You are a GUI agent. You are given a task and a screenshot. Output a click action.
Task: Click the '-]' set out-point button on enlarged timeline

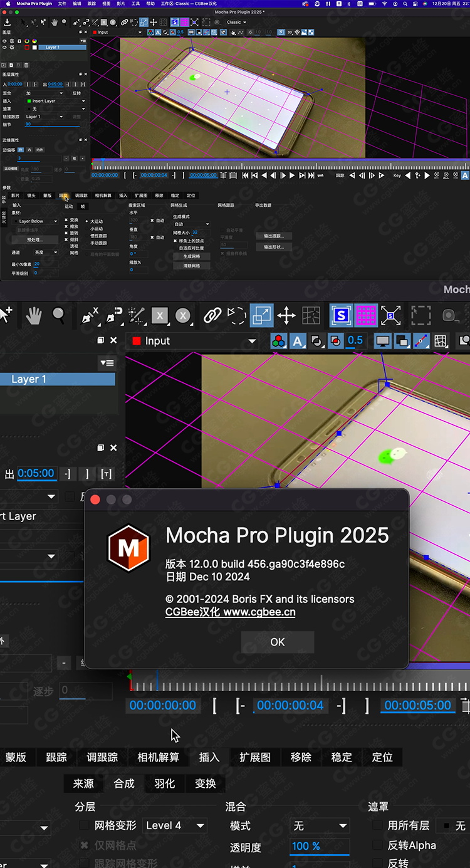[x=341, y=705]
